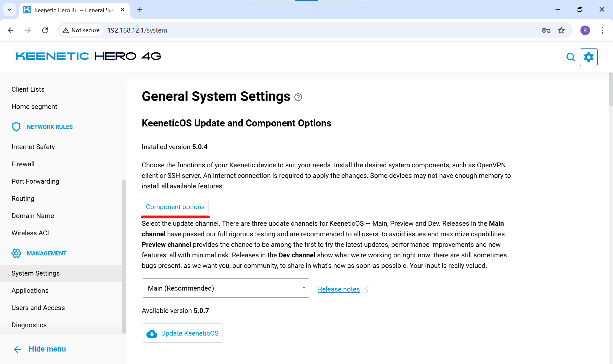This screenshot has height=364, width=613.
Task: Go to Port Forwarding page
Action: click(x=35, y=181)
